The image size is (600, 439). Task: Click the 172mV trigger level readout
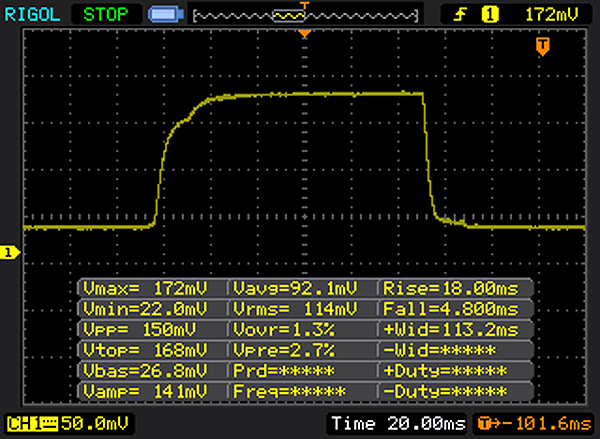tap(552, 15)
